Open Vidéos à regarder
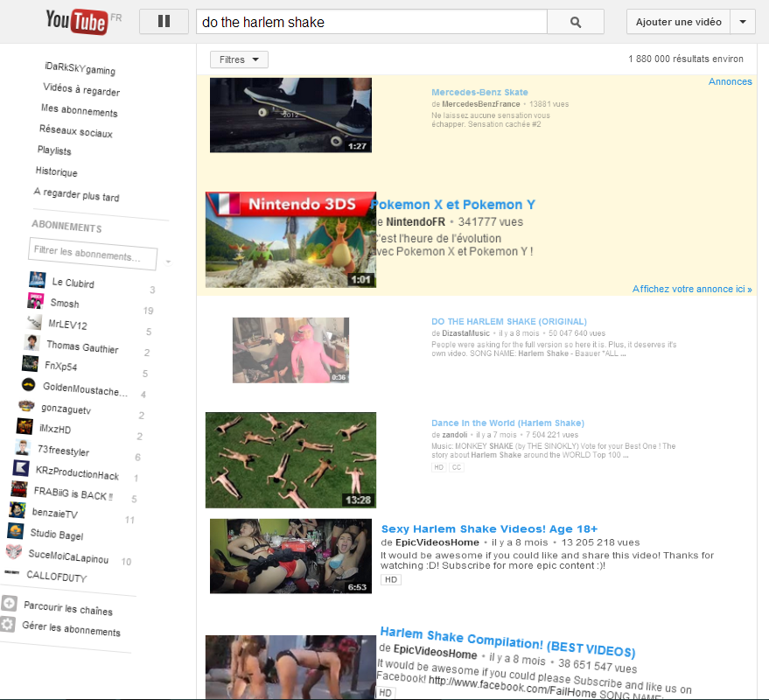This screenshot has width=769, height=700. 81,90
